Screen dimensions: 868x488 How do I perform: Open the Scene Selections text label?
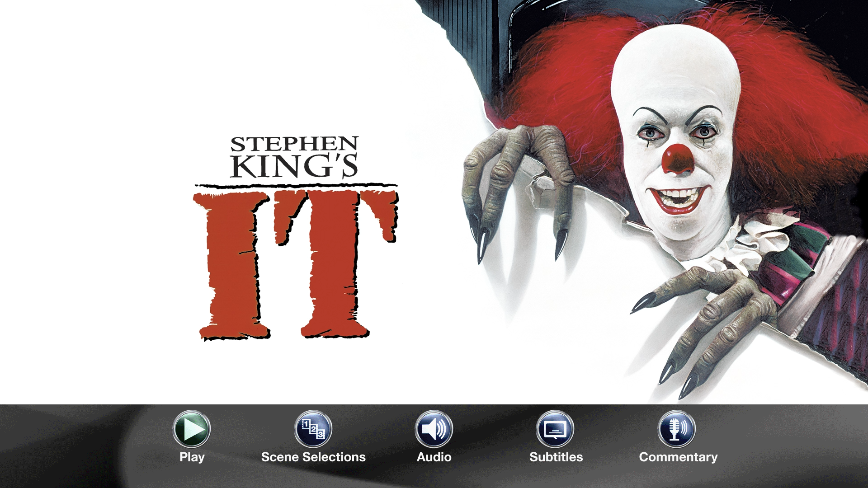click(313, 457)
